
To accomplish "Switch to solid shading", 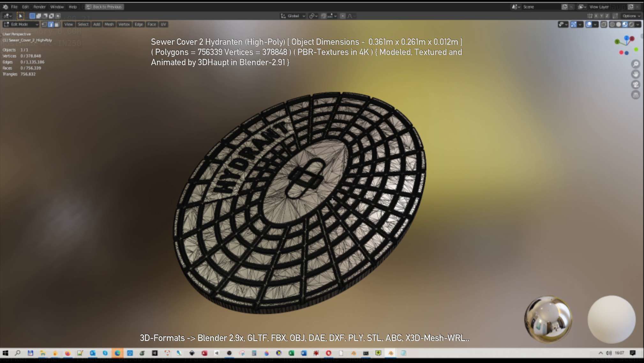I will pos(618,24).
